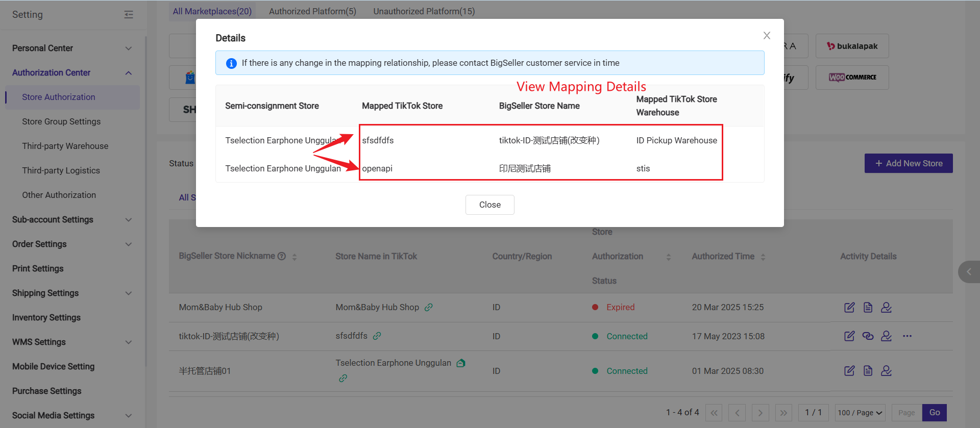Open Inventory Settings

point(46,317)
